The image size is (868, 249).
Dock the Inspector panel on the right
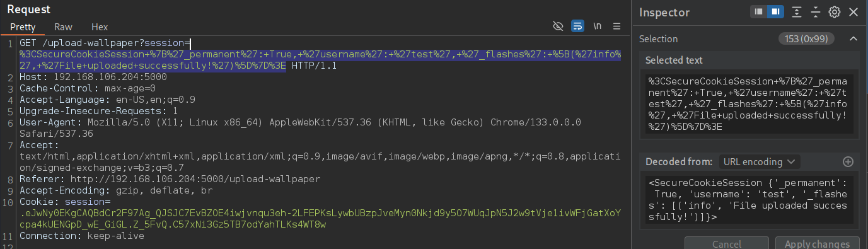[775, 12]
